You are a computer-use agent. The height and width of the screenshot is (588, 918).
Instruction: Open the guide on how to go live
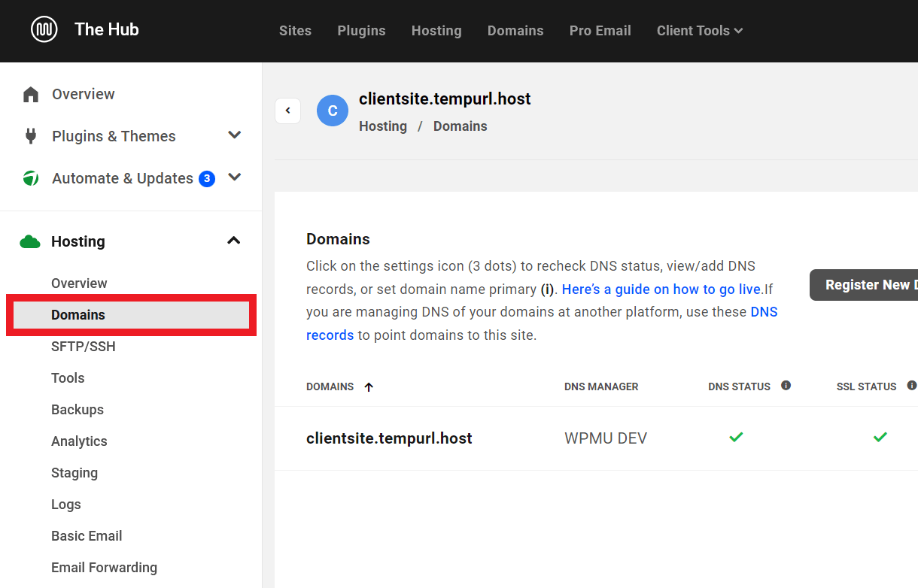[x=662, y=289]
